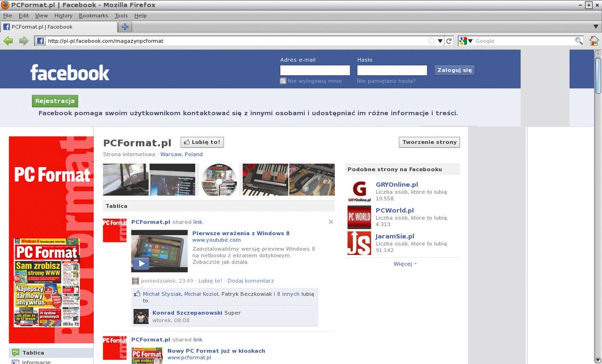
Task: Click the 'Hasło' password field
Action: click(x=392, y=70)
